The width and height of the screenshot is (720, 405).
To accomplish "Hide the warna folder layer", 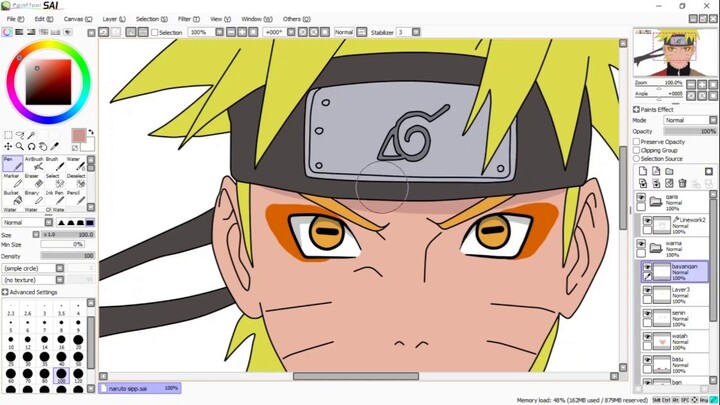I will coord(641,244).
